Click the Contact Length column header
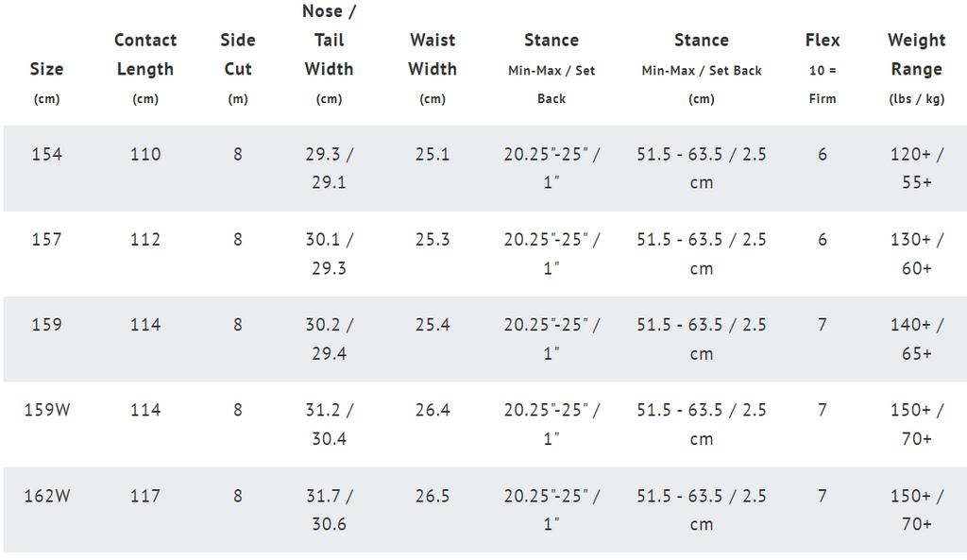 [x=145, y=68]
